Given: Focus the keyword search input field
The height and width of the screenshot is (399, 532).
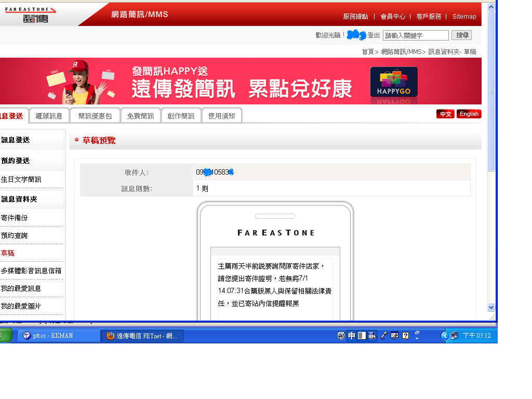Looking at the screenshot, I should [x=416, y=35].
